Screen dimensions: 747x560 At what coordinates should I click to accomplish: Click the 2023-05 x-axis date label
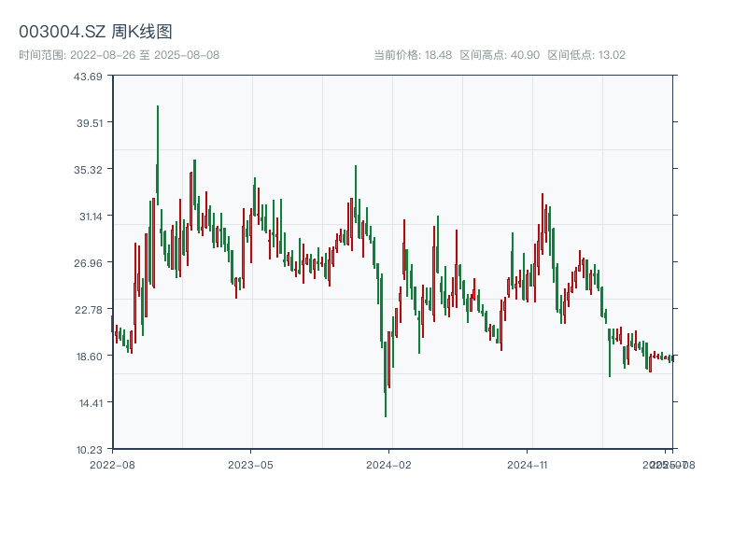pyautogui.click(x=250, y=464)
